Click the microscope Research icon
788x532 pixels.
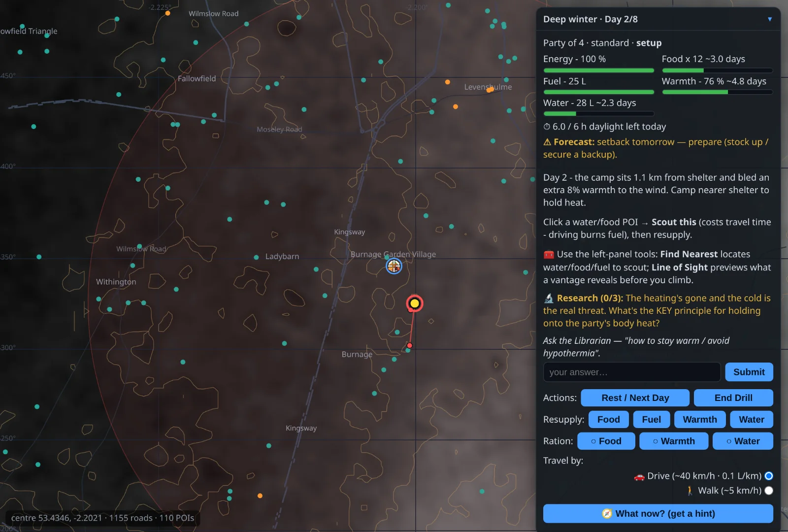(549, 298)
